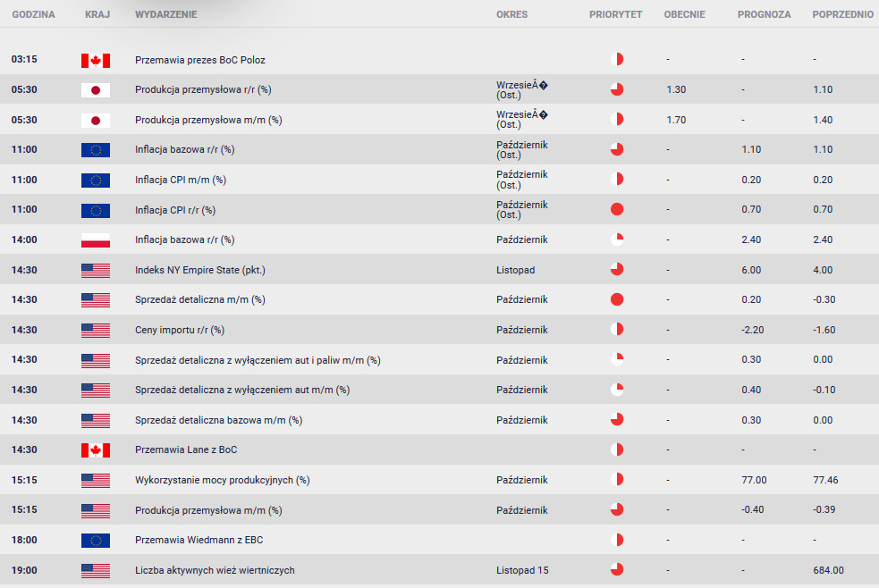The image size is (879, 588).
Task: Open the Ceny importu r/r (%) event
Action: tap(180, 330)
